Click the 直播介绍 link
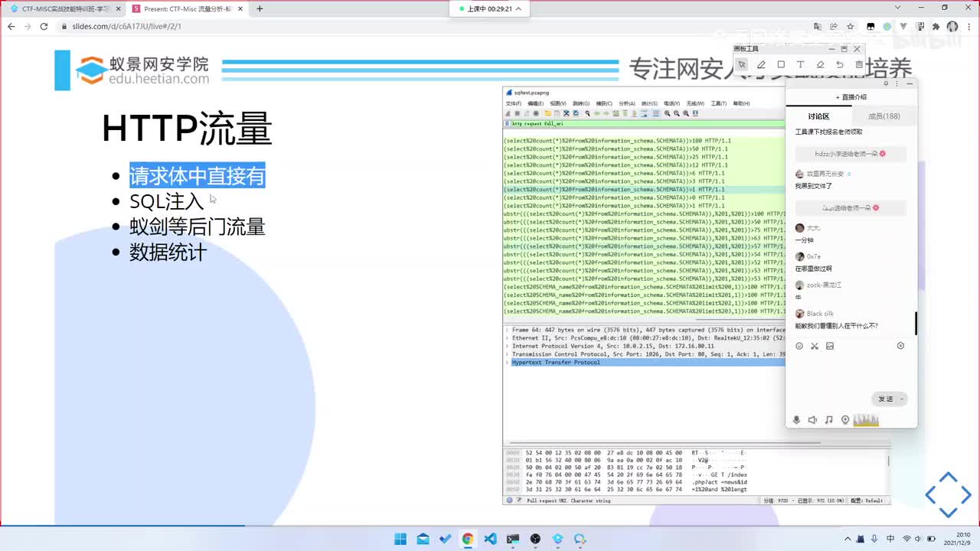The width and height of the screenshot is (980, 551). 851,97
